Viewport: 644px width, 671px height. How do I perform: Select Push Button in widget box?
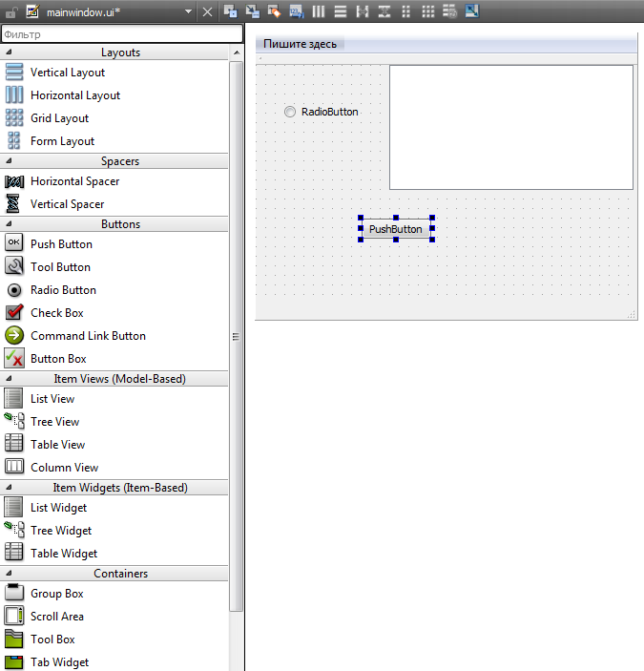point(114,244)
